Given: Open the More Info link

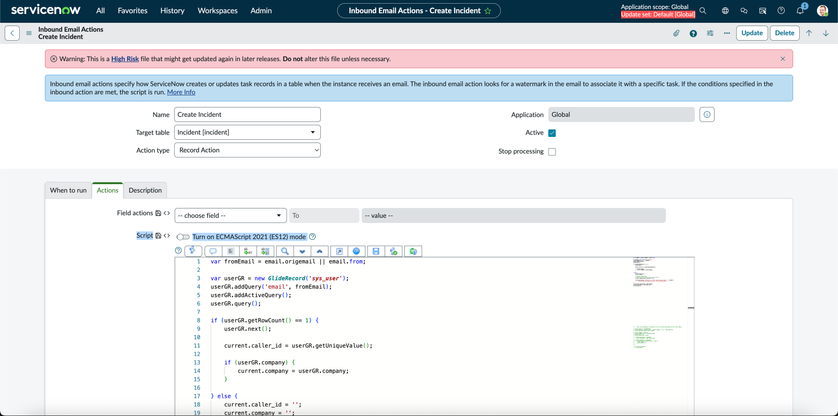Looking at the screenshot, I should coord(181,93).
